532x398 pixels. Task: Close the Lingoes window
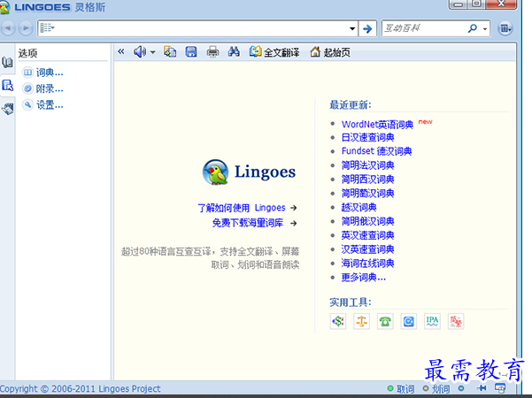pos(501,4)
